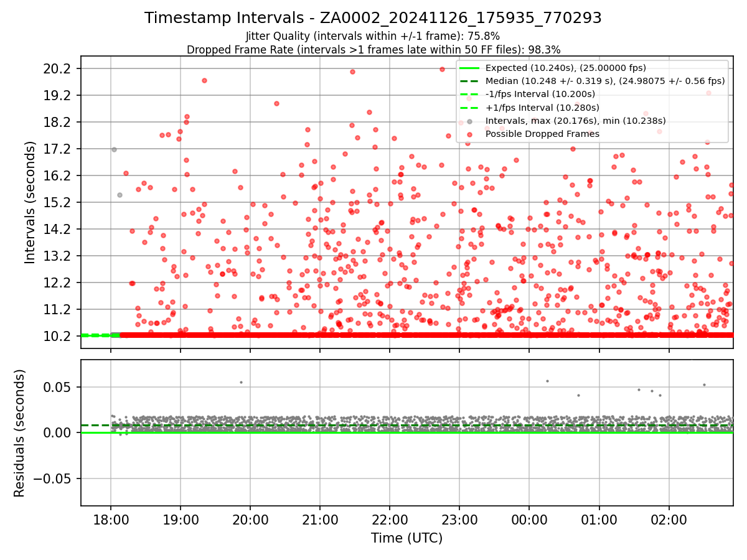Click the plot title 'Timestamp Intervals - ZA0002_20241126_175935_770293'
The image size is (747, 560).
coord(373,18)
